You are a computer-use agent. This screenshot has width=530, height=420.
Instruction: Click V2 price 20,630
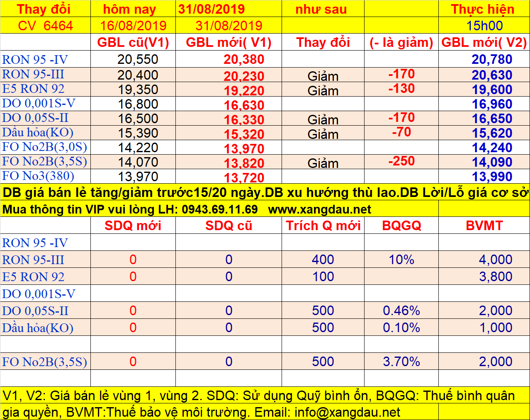[x=492, y=75]
